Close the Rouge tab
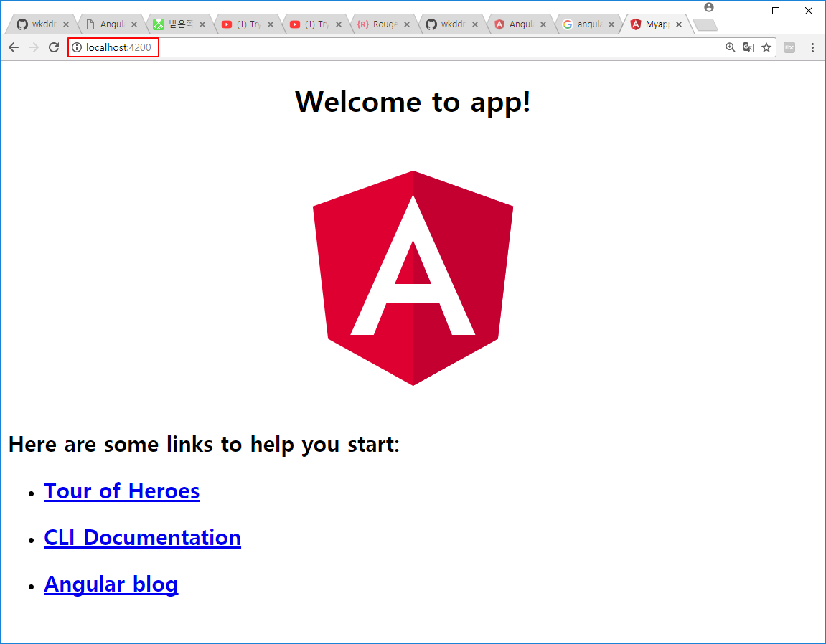The width and height of the screenshot is (826, 644). tap(407, 24)
